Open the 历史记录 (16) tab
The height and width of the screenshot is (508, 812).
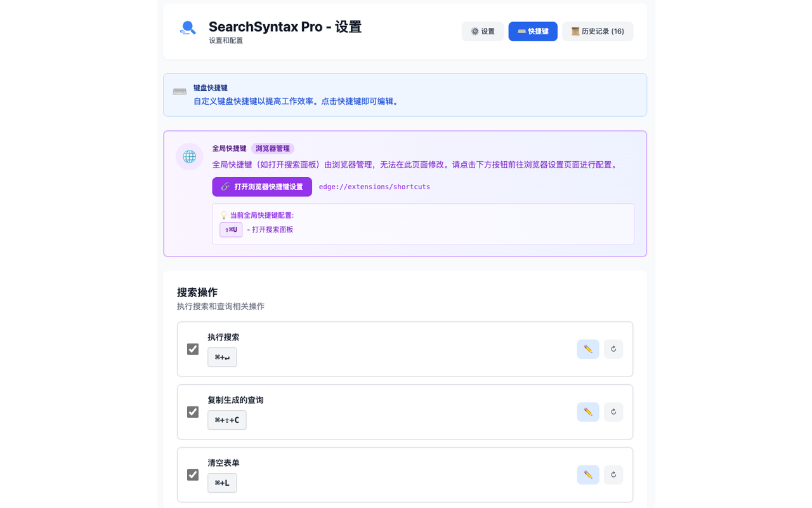pos(598,32)
